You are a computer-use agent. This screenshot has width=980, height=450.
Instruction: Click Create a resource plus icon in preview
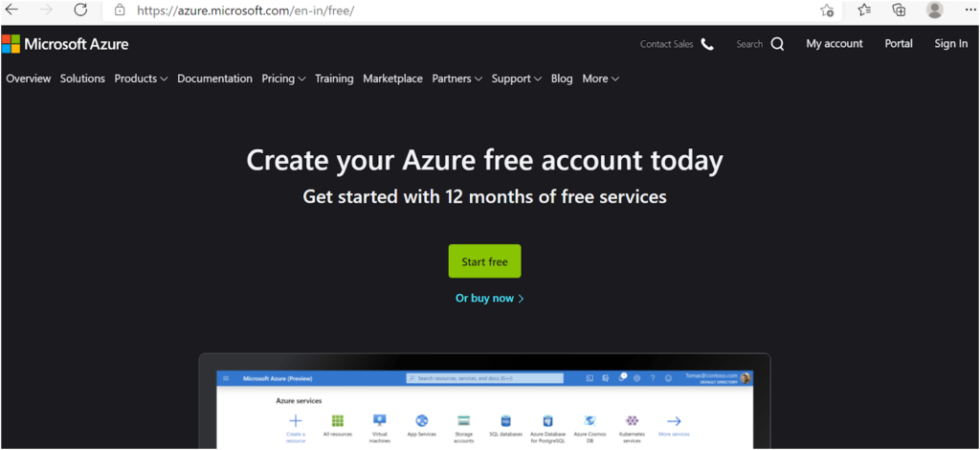click(x=296, y=420)
